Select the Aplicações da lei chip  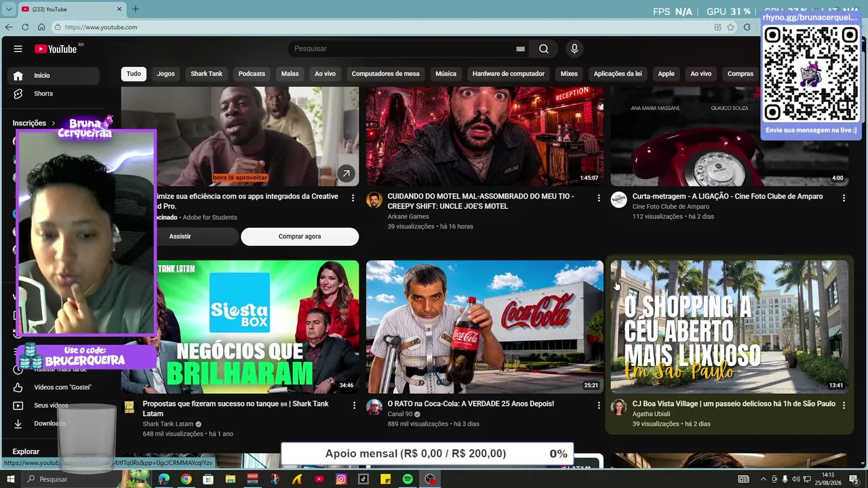(x=618, y=74)
